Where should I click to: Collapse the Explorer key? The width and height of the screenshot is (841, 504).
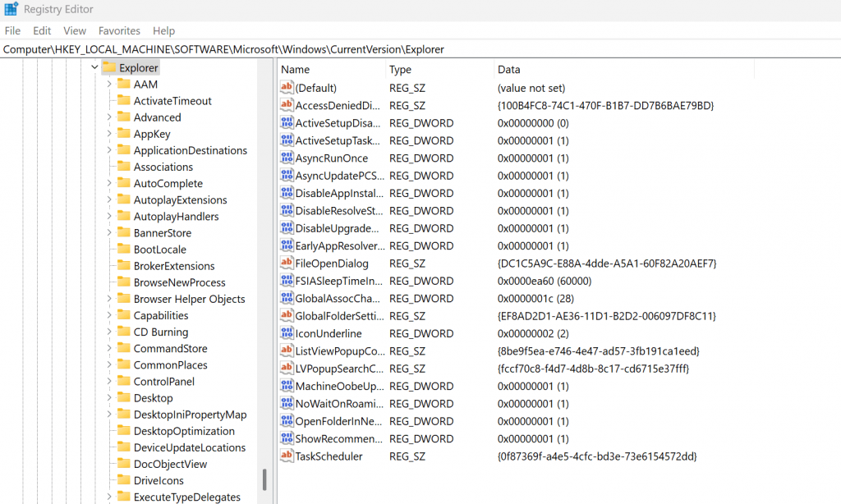point(94,67)
